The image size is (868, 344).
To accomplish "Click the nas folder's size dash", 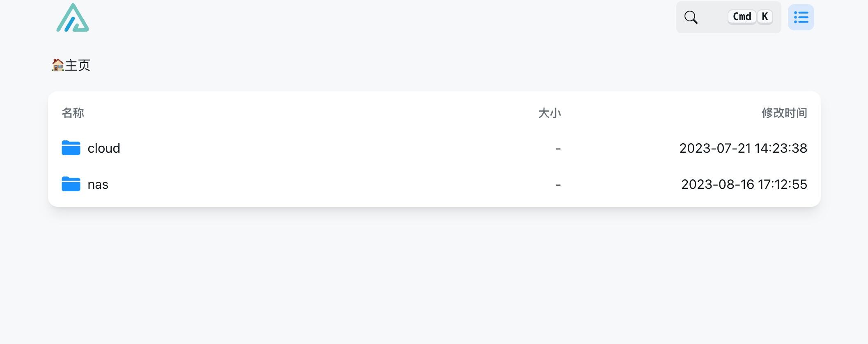I will click(558, 184).
